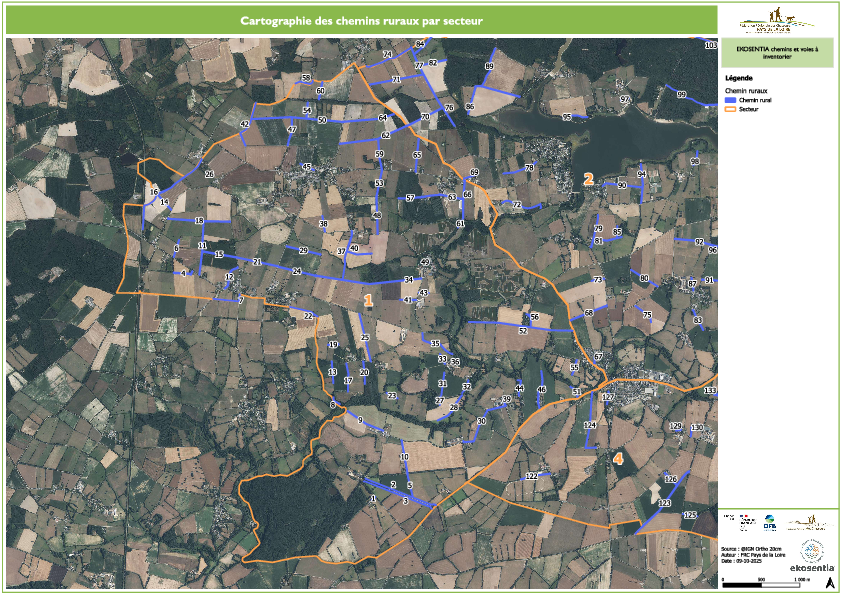842x595 pixels.
Task: Select the orange sector 4 label
Action: click(x=618, y=458)
